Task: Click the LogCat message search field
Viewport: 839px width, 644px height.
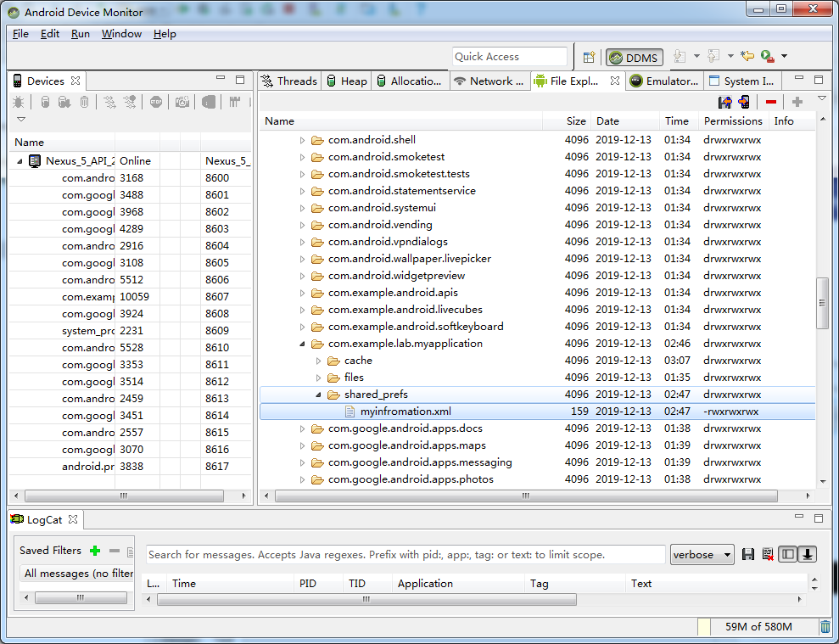Action: [x=405, y=555]
